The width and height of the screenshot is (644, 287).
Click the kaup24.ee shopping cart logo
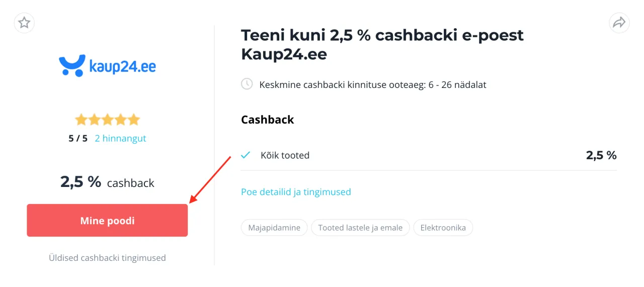pyautogui.click(x=107, y=66)
